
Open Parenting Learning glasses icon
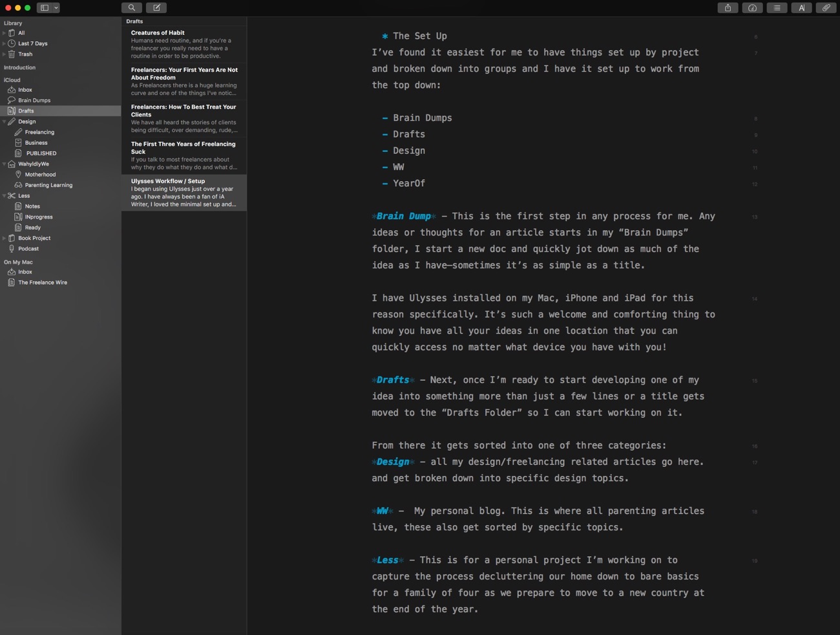point(19,185)
